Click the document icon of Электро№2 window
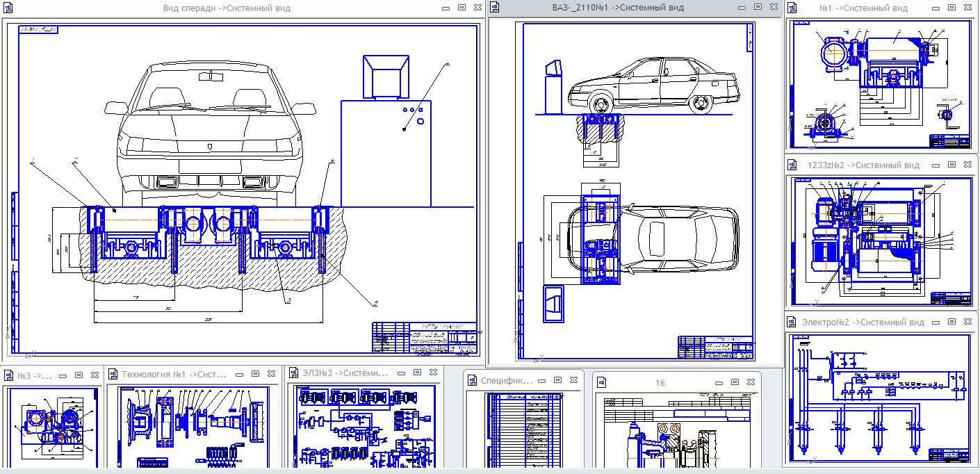The width and height of the screenshot is (980, 474). coord(792,322)
